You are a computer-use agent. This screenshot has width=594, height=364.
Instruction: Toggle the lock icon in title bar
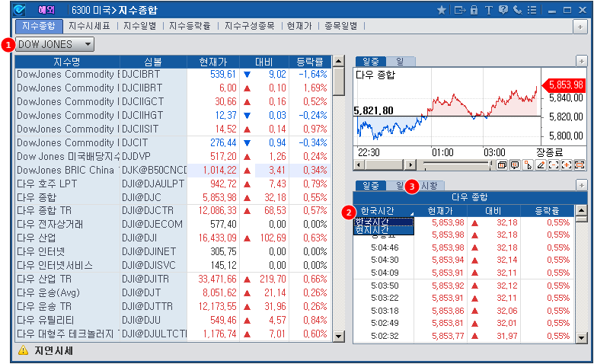coord(474,10)
